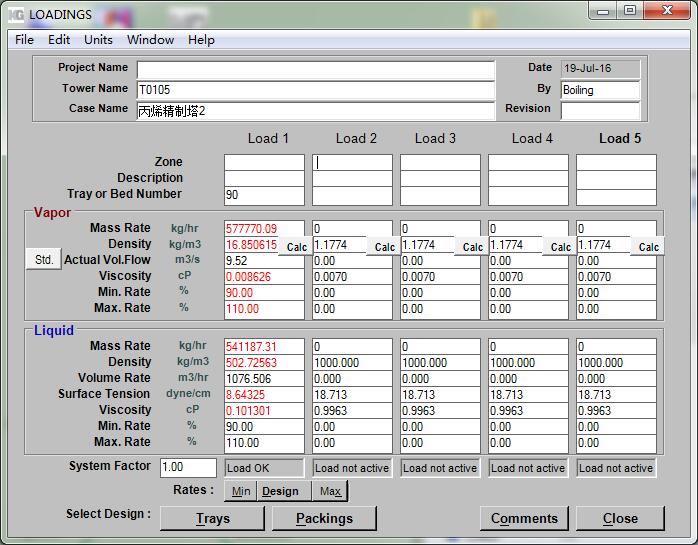Click the Revision input field
This screenshot has width=698, height=545.
coord(600,111)
